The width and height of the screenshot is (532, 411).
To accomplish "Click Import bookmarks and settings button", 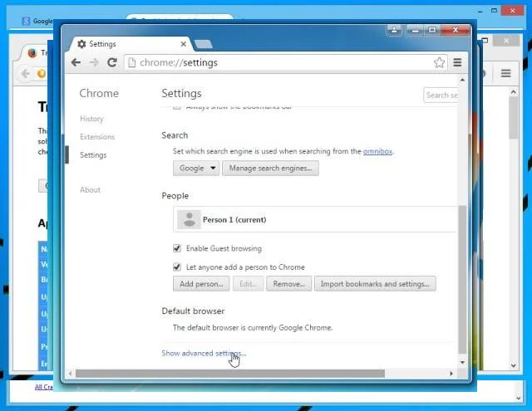I will 375,284.
